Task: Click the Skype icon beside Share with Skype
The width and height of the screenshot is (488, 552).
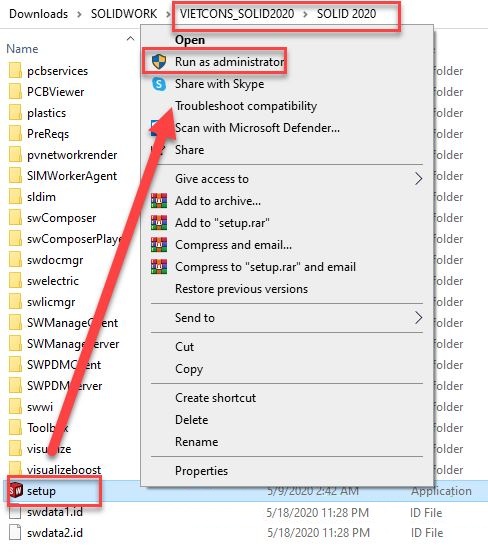Action: point(159,84)
